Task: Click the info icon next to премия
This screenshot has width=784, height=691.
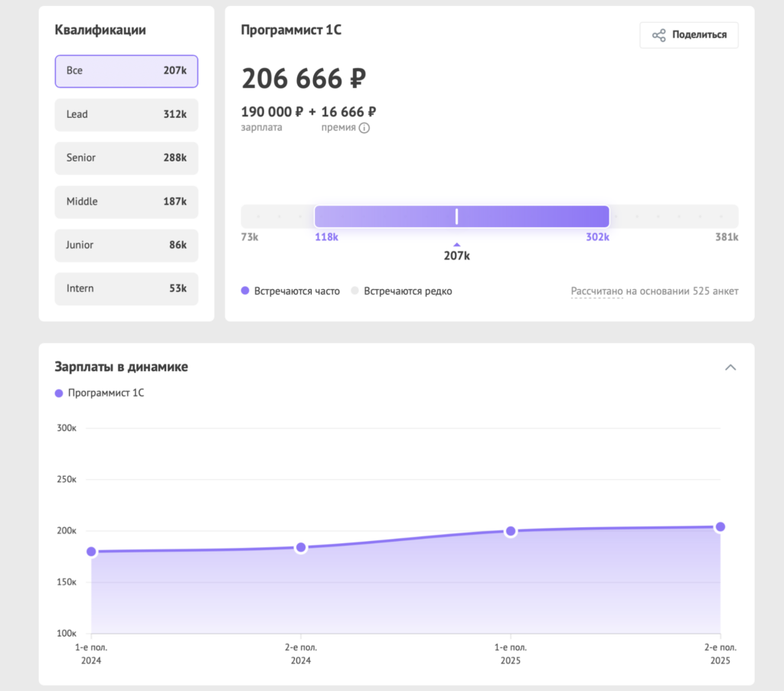Action: pyautogui.click(x=364, y=128)
